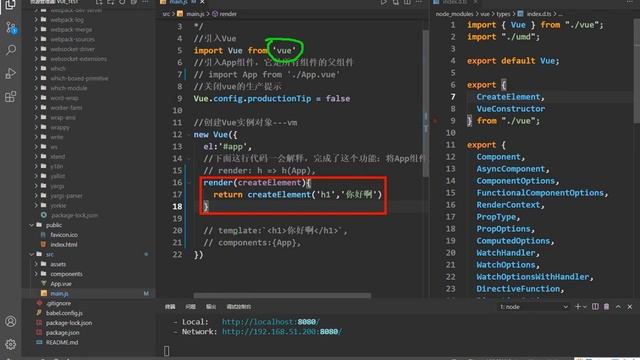The height and width of the screenshot is (360, 640).
Task: Open the Search view in activity bar
Action: tap(11, 50)
